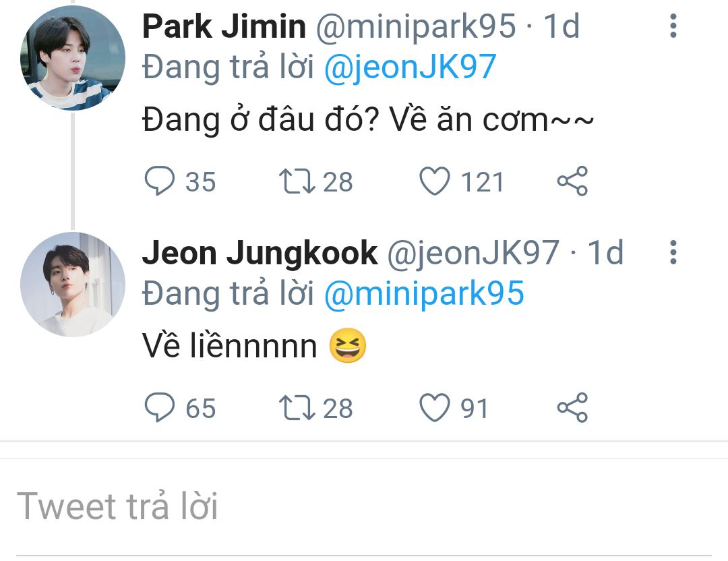
Task: Open Jeon Jungkook's profile picture
Action: pyautogui.click(x=72, y=284)
